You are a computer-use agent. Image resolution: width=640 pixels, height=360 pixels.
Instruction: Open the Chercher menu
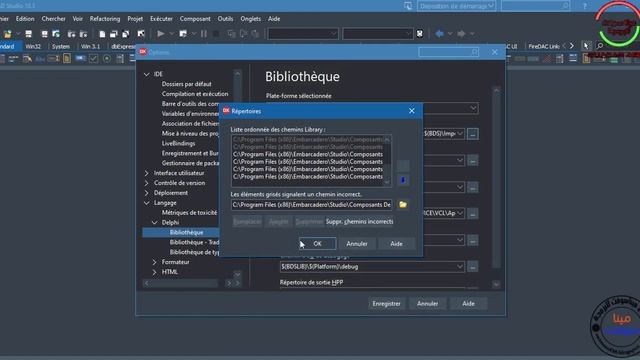(53, 19)
